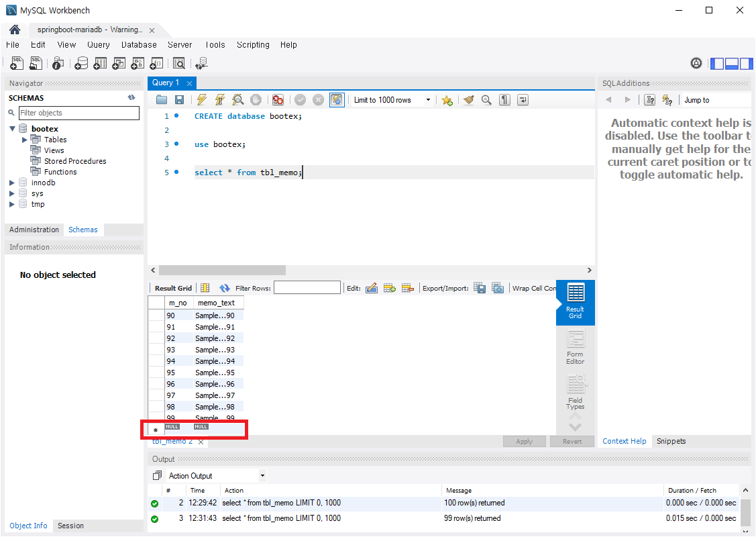Open Jump to topic dropdown
This screenshot has height=537, width=756.
click(716, 100)
